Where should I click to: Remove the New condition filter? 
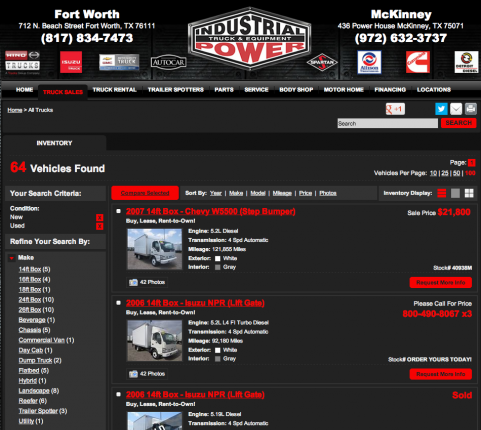[99, 218]
